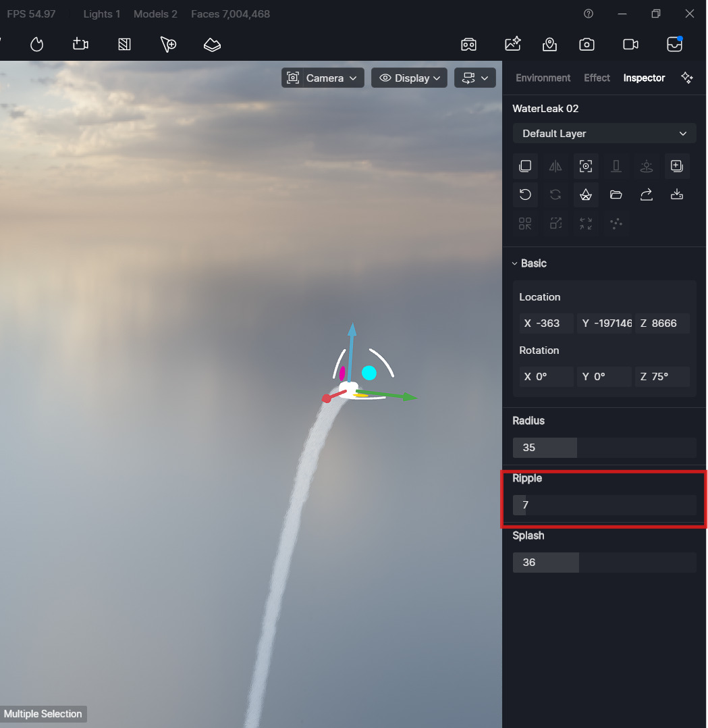Click the focus on object icon
Viewport: 708px width, 728px height.
coord(586,166)
